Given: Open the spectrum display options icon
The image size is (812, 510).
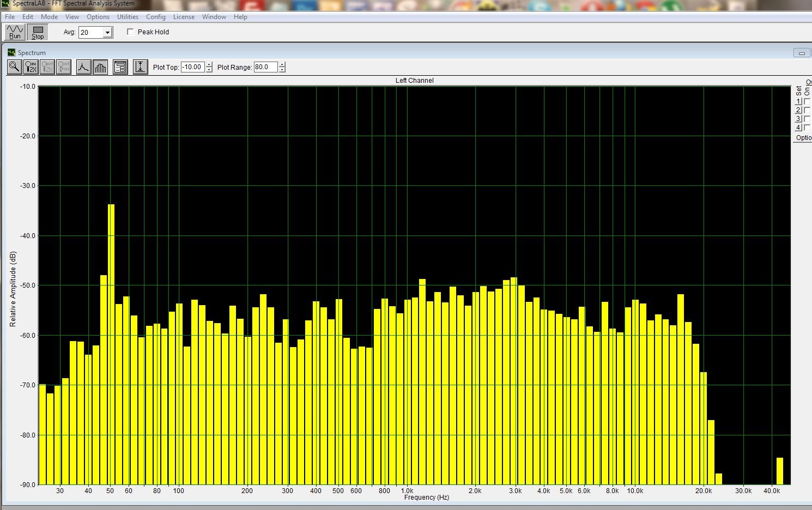Looking at the screenshot, I should tap(120, 67).
